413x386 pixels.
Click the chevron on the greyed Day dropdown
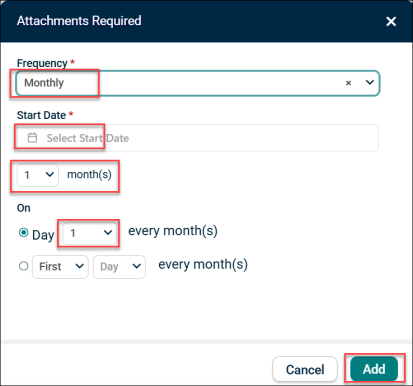[x=137, y=266]
